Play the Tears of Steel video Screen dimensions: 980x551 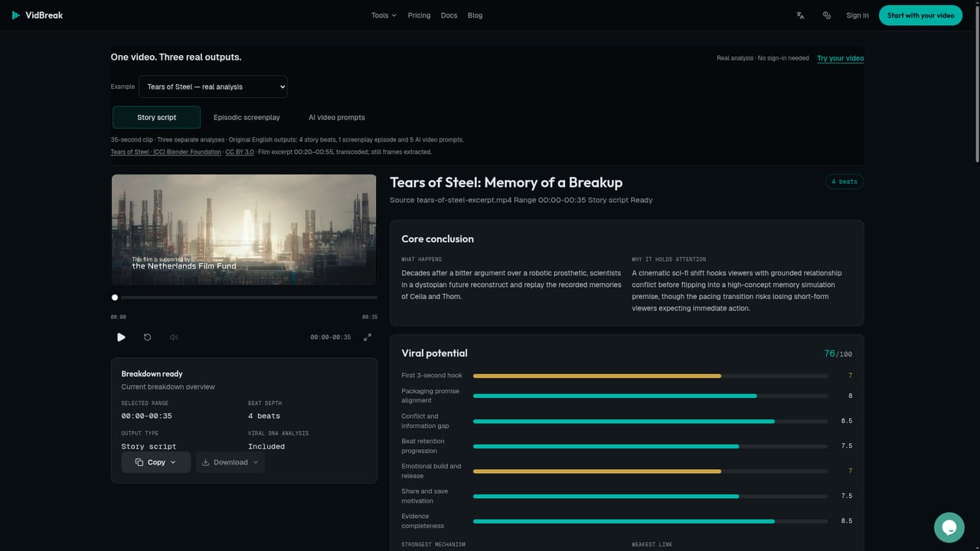121,337
